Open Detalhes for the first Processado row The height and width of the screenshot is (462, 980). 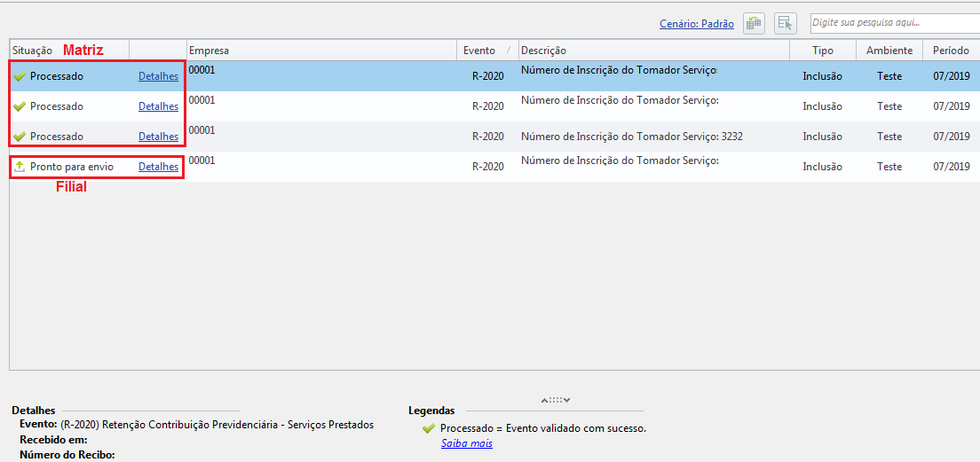(x=158, y=76)
